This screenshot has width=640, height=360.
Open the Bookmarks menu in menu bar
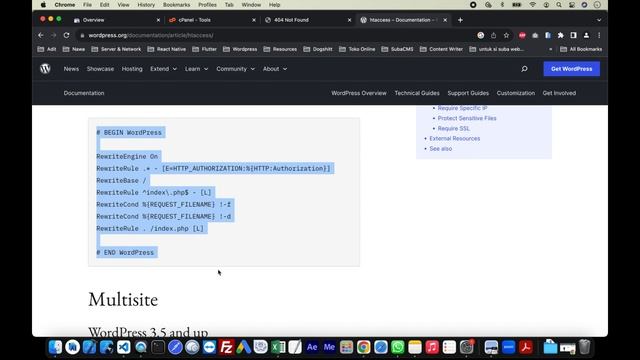pos(176,5)
